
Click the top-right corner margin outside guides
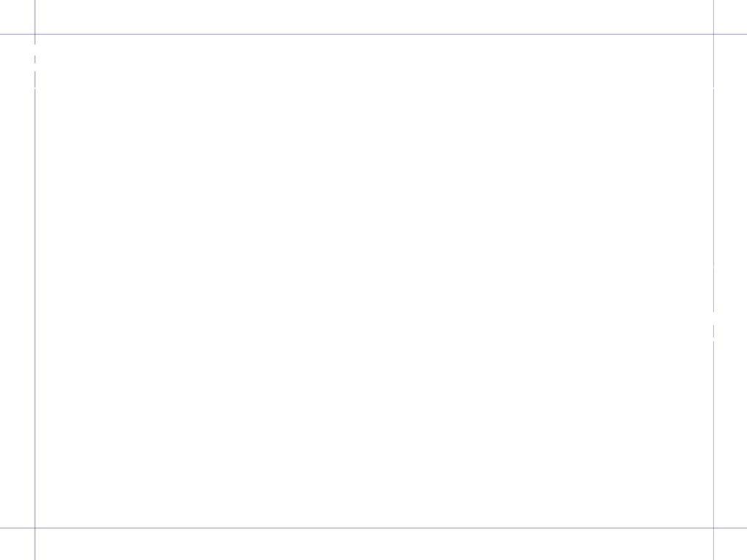(x=731, y=17)
